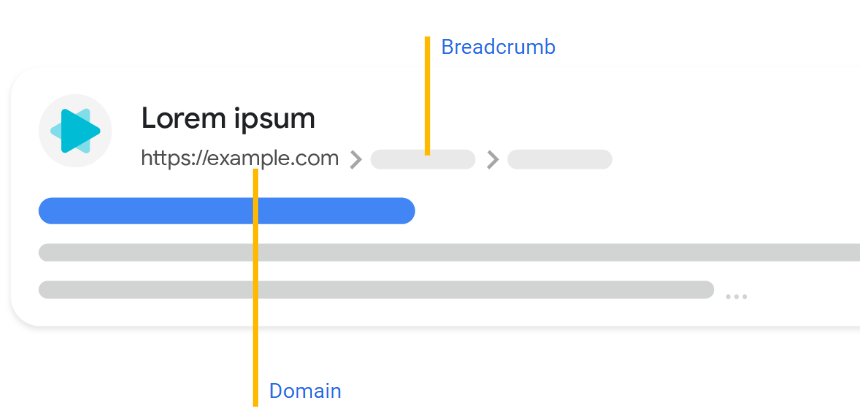The image size is (860, 414).
Task: Click blank space right of second breadcrumb pill
Action: pyautogui.click(x=720, y=159)
